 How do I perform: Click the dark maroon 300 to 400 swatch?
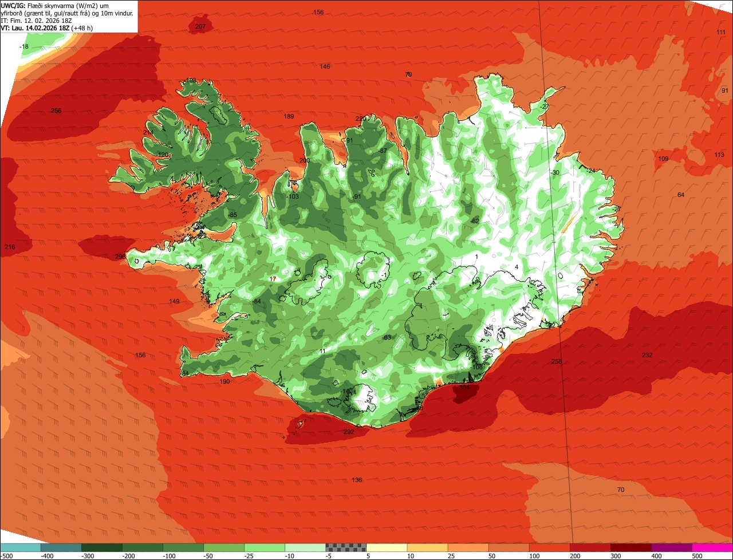coord(630,547)
